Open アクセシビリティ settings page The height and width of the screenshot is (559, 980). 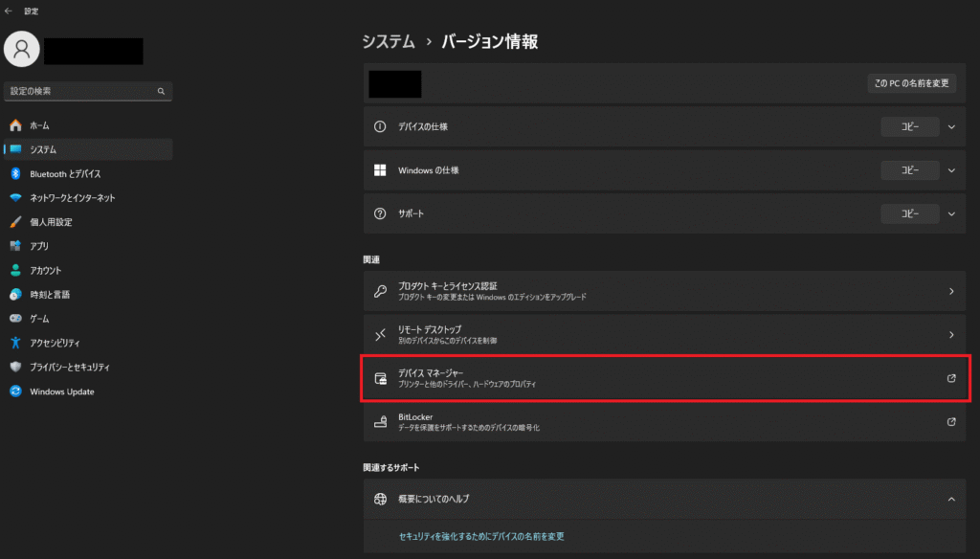pyautogui.click(x=88, y=343)
